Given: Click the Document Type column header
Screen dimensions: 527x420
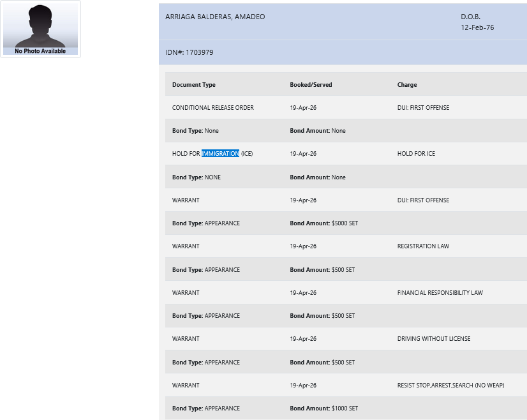Looking at the screenshot, I should point(194,85).
